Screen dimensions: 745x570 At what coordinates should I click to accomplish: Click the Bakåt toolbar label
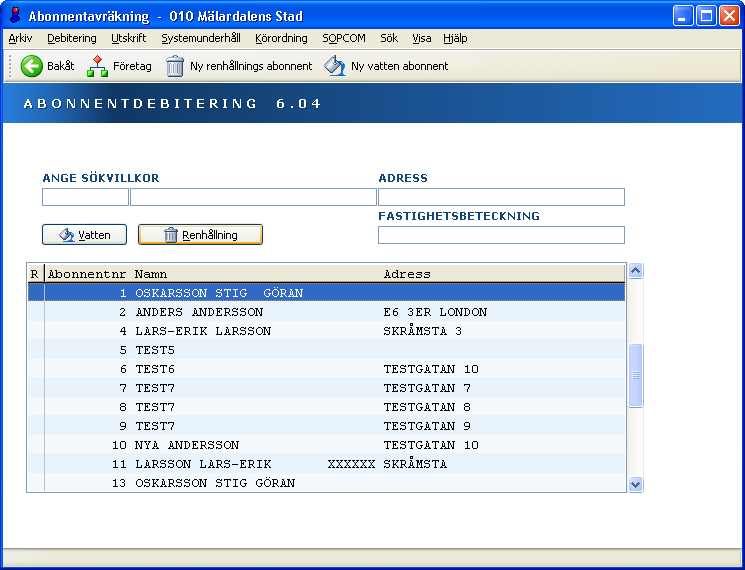60,66
